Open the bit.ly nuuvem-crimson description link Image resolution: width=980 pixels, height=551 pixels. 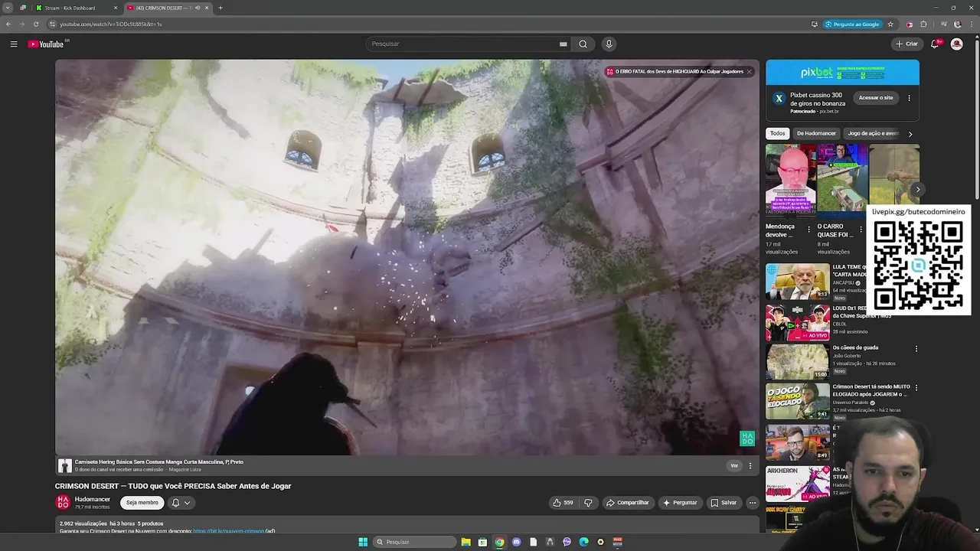[228, 531]
